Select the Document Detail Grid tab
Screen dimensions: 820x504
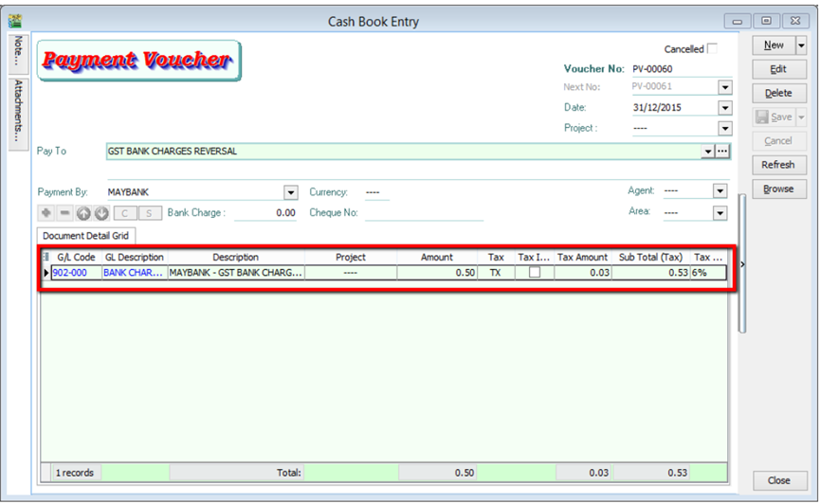pyautogui.click(x=85, y=235)
